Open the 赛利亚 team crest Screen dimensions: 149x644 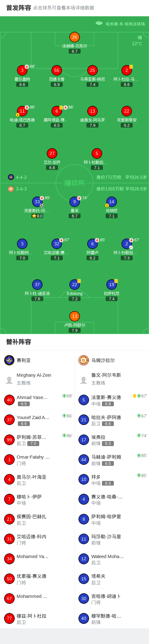point(9,360)
